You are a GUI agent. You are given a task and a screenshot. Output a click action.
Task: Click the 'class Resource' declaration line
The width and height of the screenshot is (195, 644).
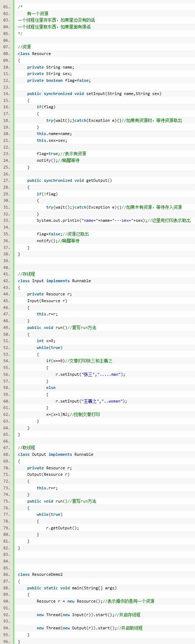[x=34, y=54]
